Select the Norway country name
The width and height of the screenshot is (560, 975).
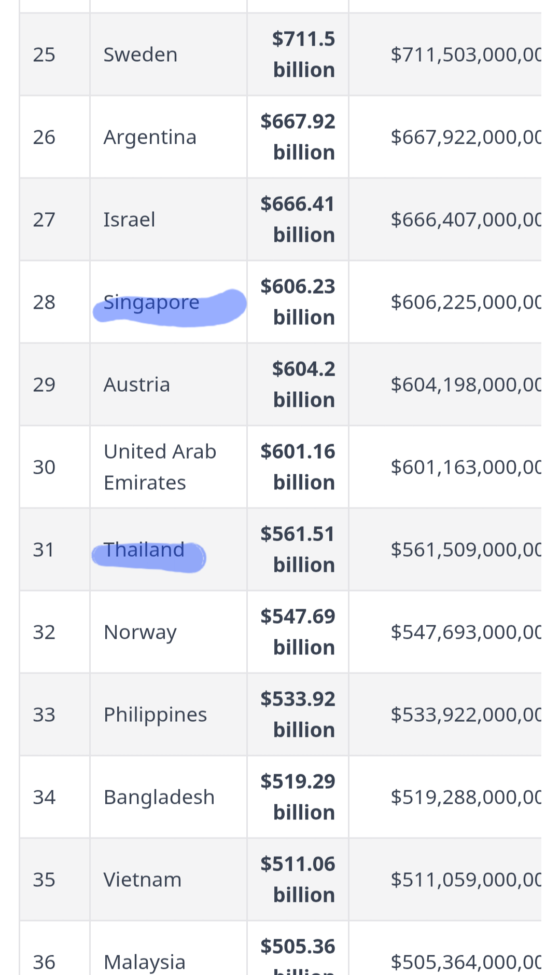pos(140,633)
